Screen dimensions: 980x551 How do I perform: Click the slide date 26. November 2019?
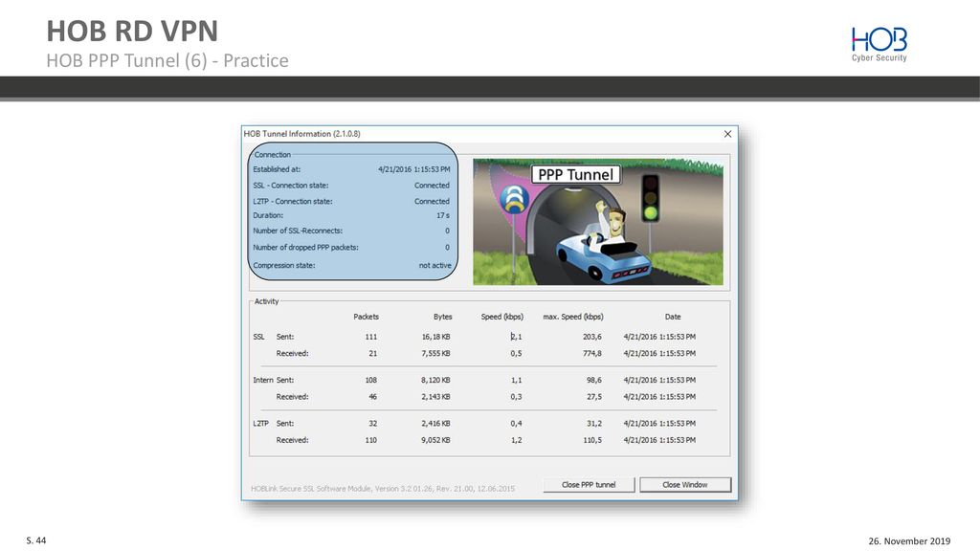909,541
